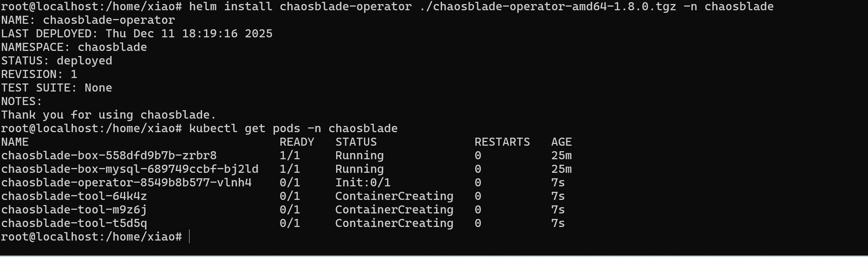Click the chaosblade-operator-8549b8b577-vlnh4 pod name
Image resolution: width=868 pixels, height=257 pixels.
point(126,183)
